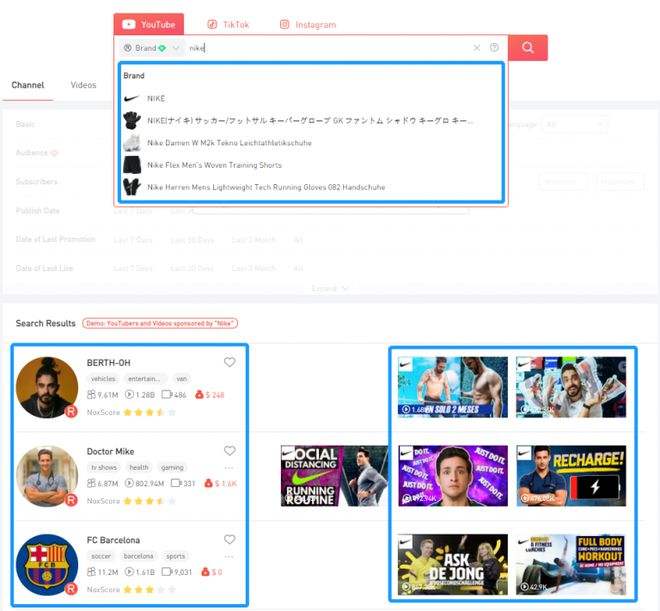Click Doctor Mike gaming tag
Screen dimensions: 660x611
point(172,468)
